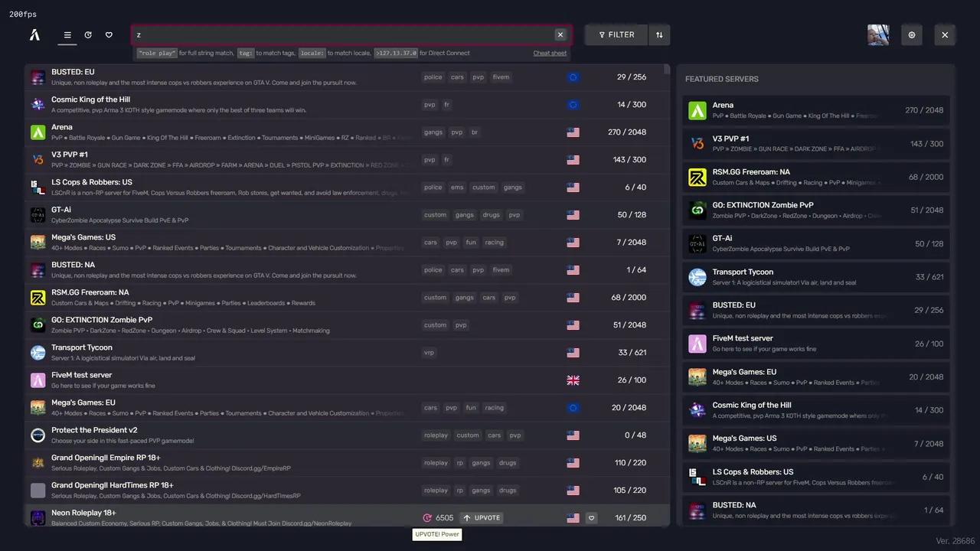Open 'LS Cops & Robbers: US' in Featured Servers
980x551 pixels.
(x=816, y=476)
